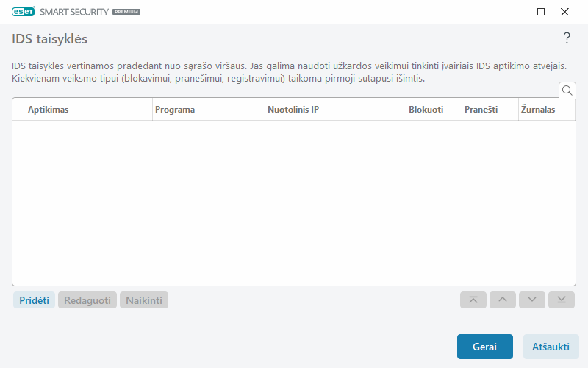Sort by Nuotolinis IP column header

tap(335, 110)
